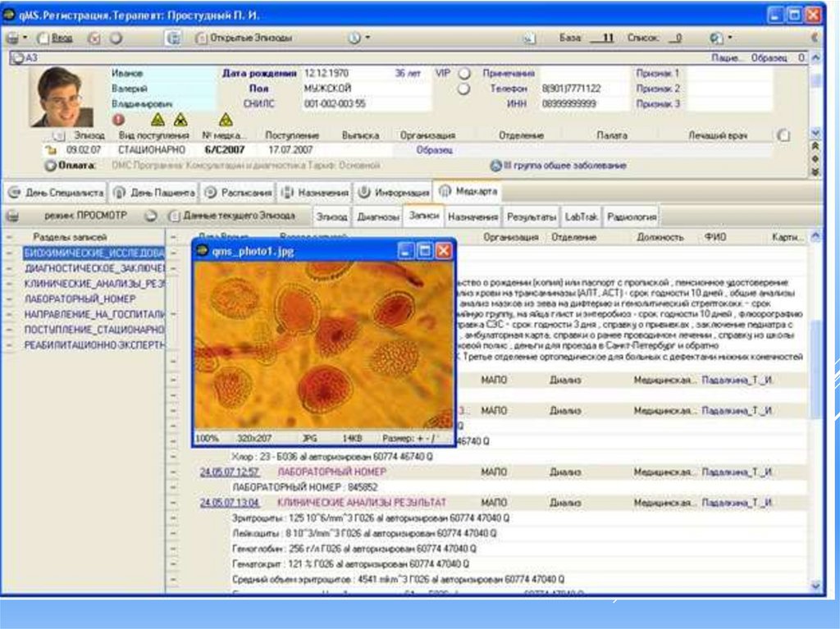
Task: Click the third yellow warning triangle under СНИЛС
Action: [226, 120]
